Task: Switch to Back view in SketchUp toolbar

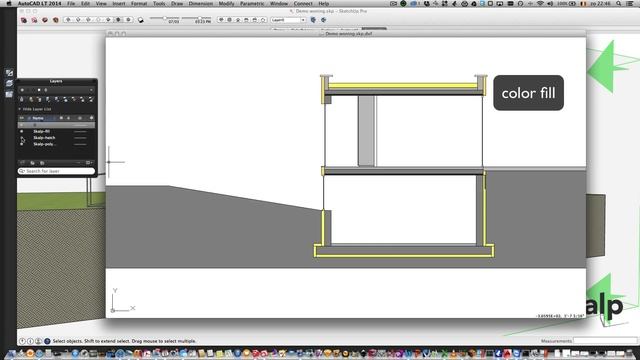Action: point(255,20)
